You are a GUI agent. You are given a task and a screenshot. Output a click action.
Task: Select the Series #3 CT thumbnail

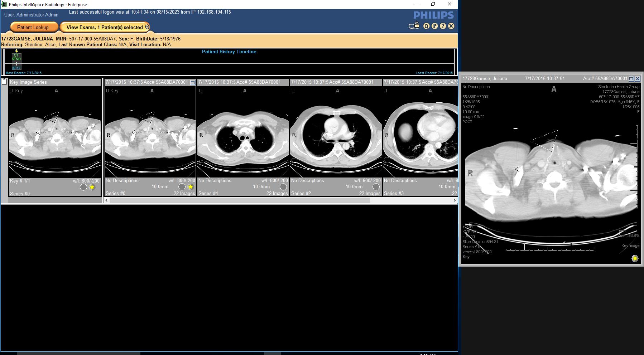pyautogui.click(x=420, y=132)
